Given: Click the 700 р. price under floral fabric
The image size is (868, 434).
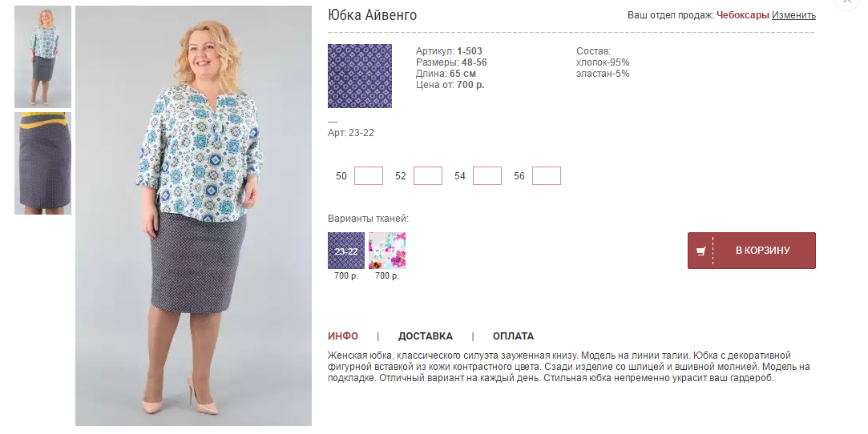Looking at the screenshot, I should 387,275.
